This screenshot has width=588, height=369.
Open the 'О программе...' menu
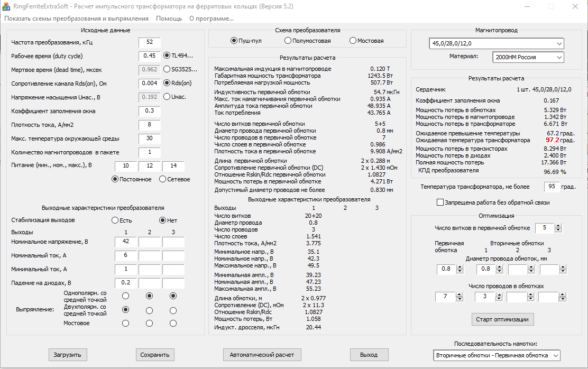coord(212,19)
